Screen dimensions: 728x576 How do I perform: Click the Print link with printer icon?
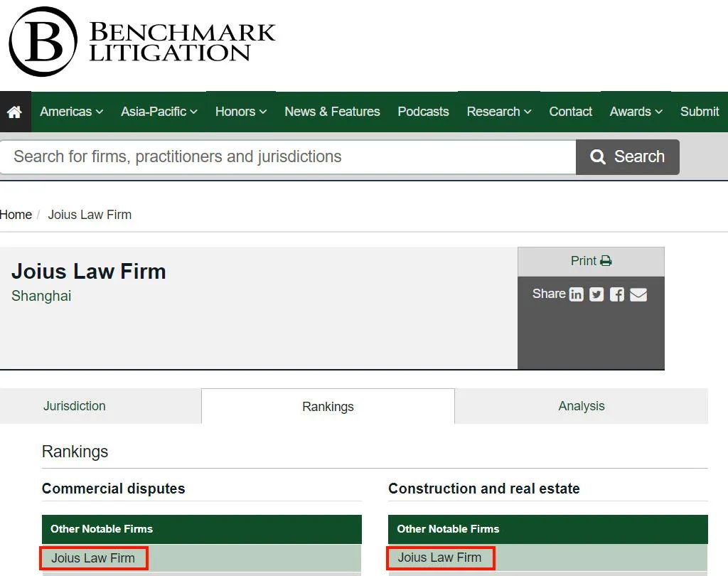coord(591,261)
